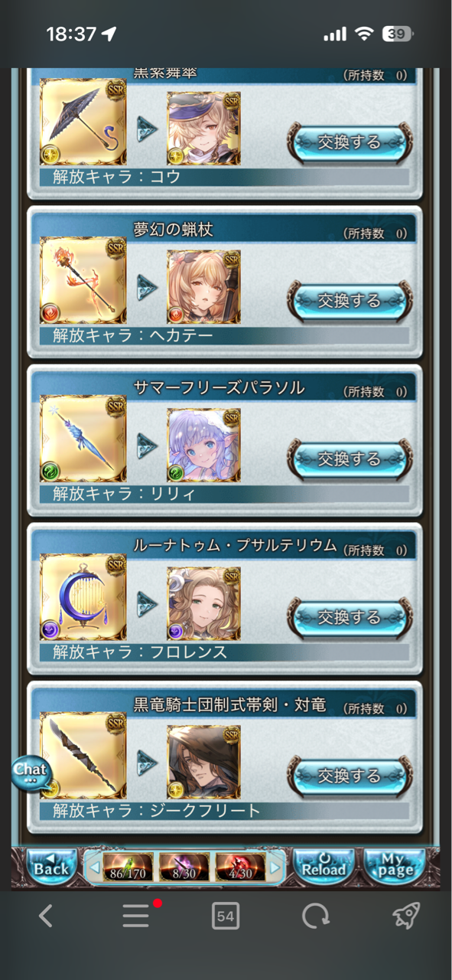The width and height of the screenshot is (452, 980).
Task: View the フロレンス character portrait
Action: point(203,603)
